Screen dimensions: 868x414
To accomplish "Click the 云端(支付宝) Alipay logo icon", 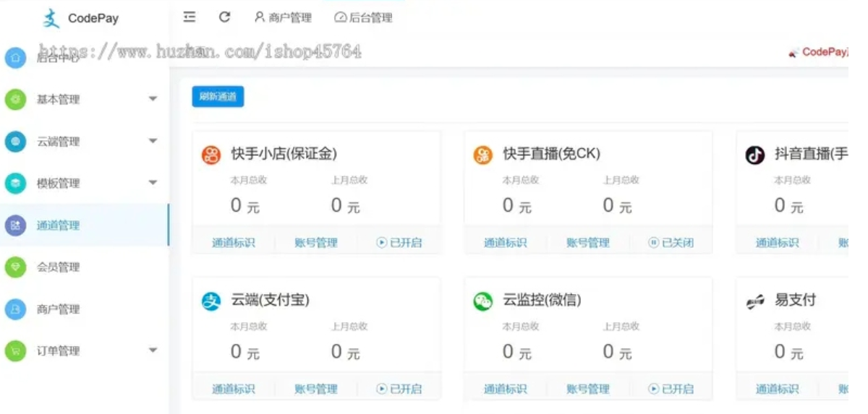I will point(211,301).
